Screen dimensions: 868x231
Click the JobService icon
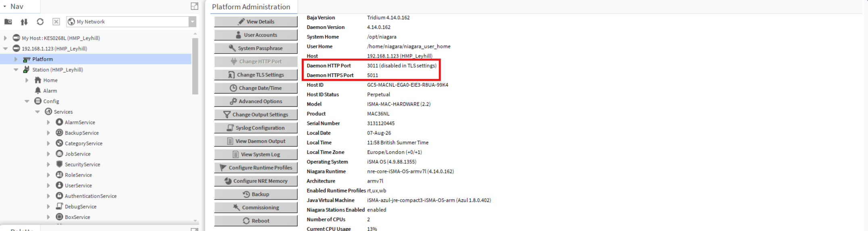click(x=59, y=153)
